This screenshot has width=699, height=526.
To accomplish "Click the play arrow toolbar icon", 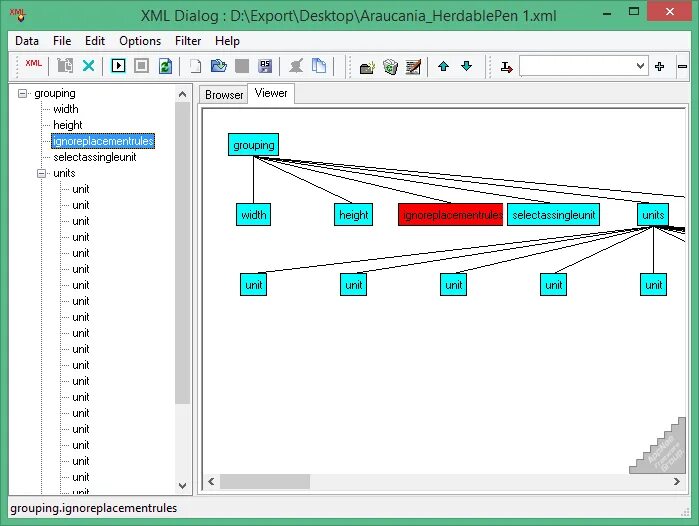I will coord(118,66).
